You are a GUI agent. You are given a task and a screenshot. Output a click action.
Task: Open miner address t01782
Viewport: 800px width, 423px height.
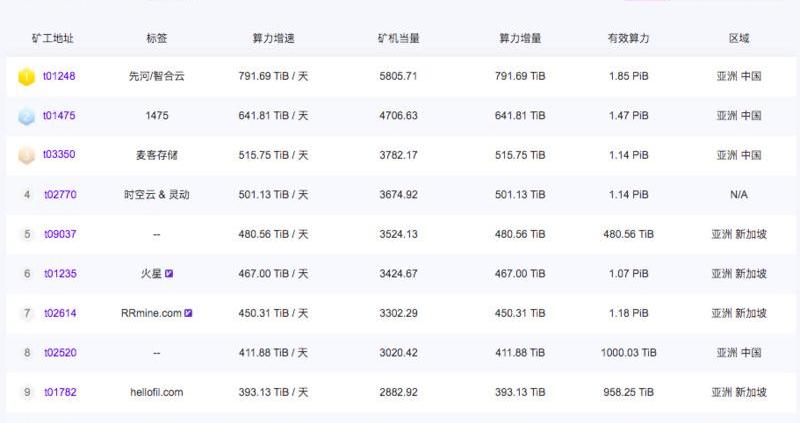tap(60, 392)
